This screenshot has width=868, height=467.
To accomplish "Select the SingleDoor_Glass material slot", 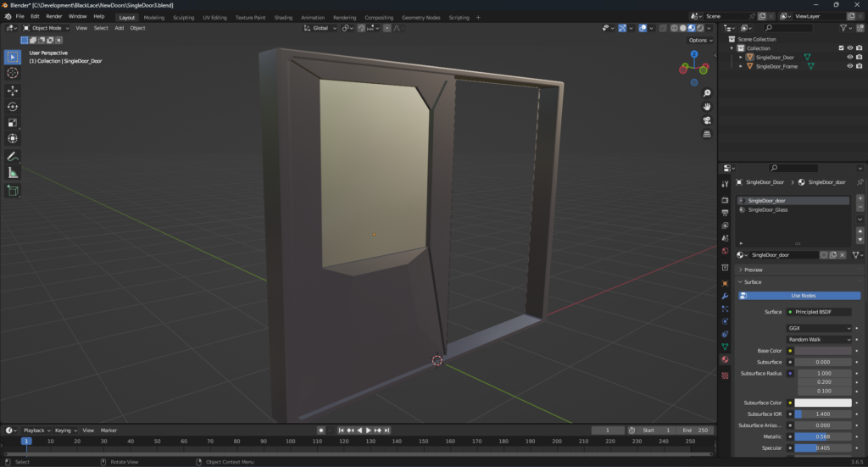I will [770, 209].
